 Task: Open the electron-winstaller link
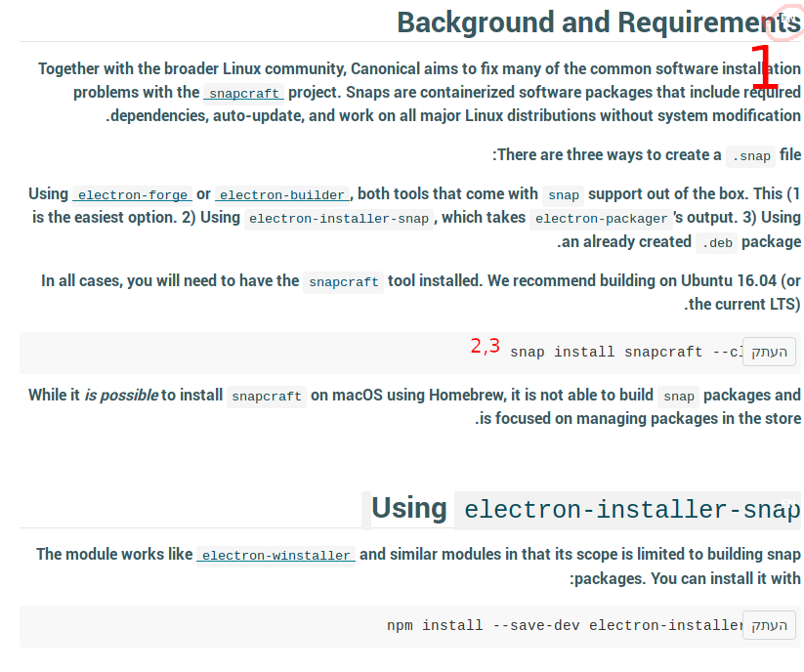275,554
